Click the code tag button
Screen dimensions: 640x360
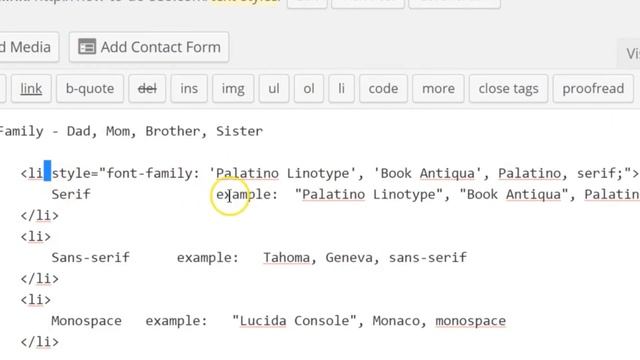383,89
